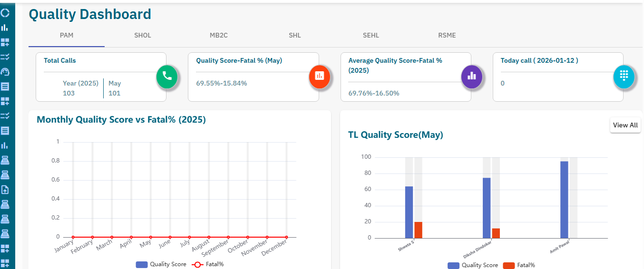Toggle Fatal% legend in TL Quality chart
Screen dimensions: 644x269
pyautogui.click(x=519, y=265)
